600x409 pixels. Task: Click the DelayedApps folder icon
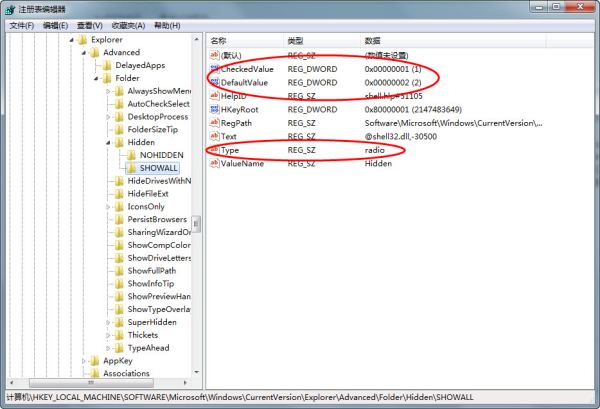click(107, 65)
